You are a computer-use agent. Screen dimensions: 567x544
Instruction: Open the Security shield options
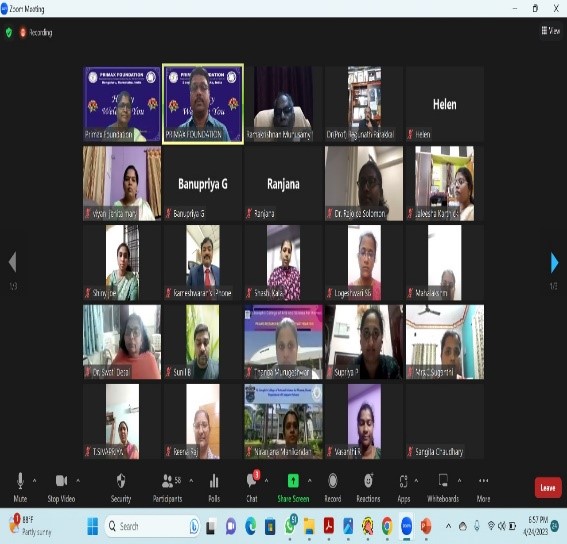121,488
